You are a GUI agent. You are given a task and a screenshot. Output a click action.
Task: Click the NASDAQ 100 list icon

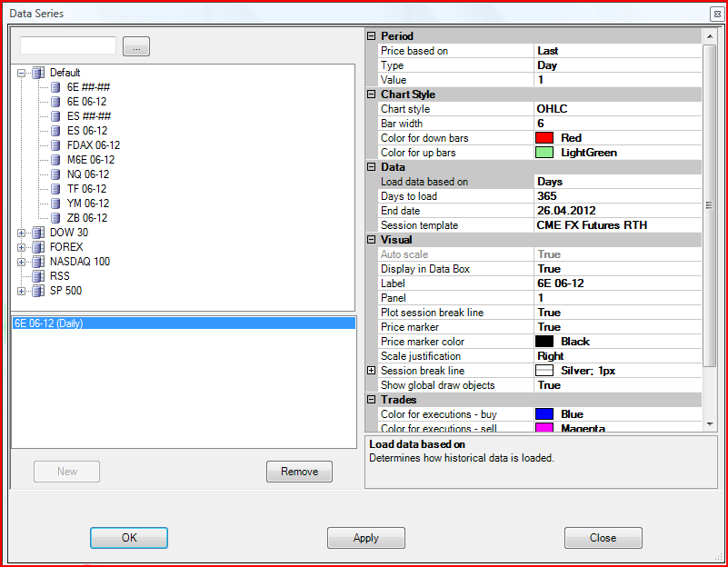[38, 262]
